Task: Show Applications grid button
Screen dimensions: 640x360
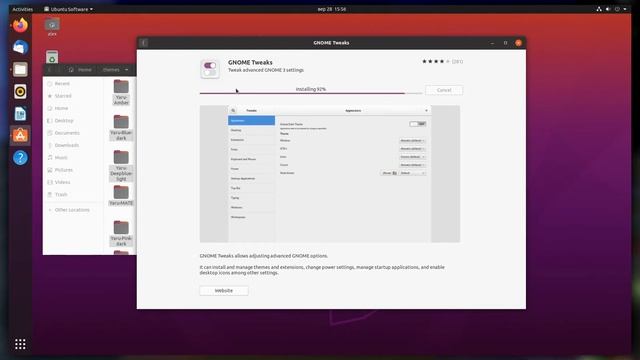Action: [x=20, y=344]
